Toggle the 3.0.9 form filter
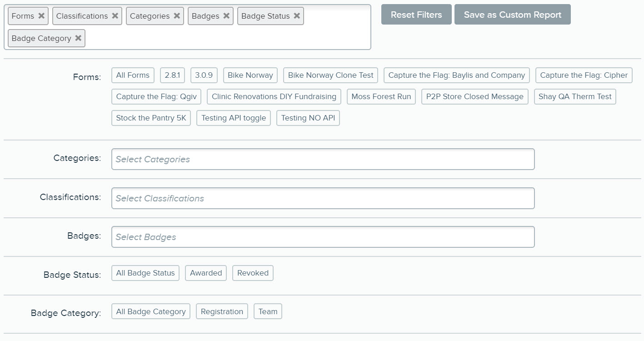Screen dimensions: 644x341 [204, 75]
